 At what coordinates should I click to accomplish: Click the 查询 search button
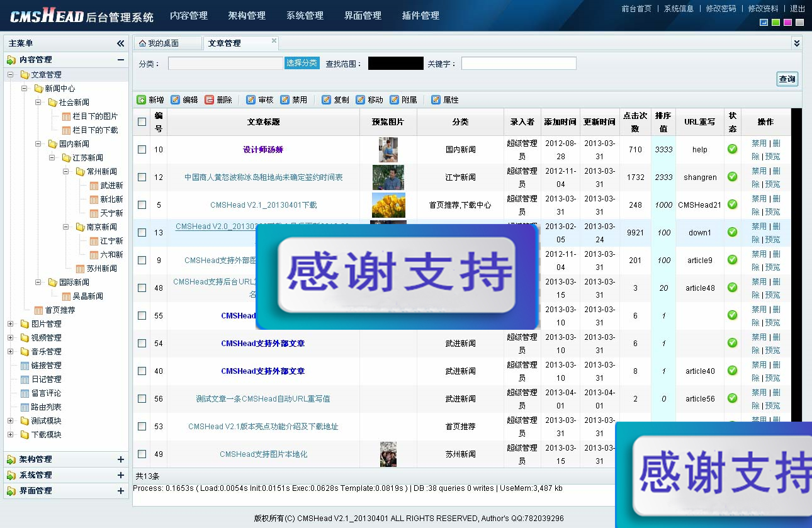pyautogui.click(x=787, y=79)
